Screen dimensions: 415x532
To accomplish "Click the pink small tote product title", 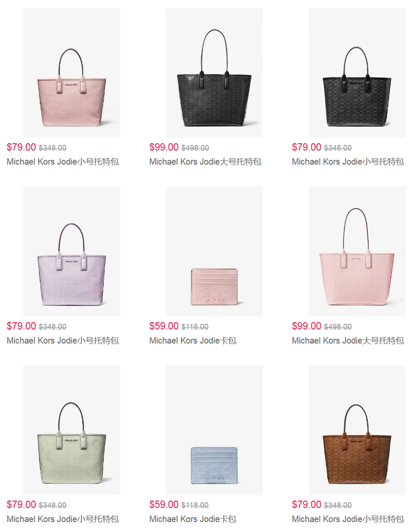I will (63, 162).
